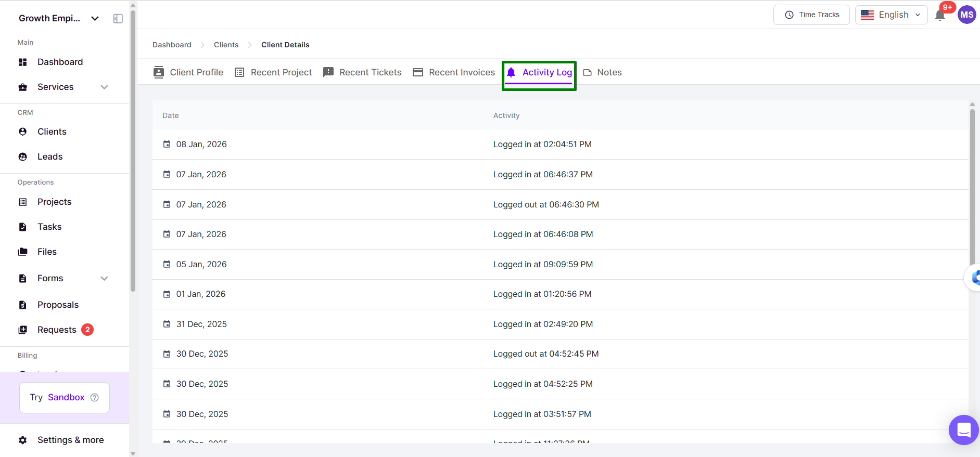This screenshot has width=980, height=457.
Task: Switch to the Recent Invoices tab
Action: [x=454, y=73]
